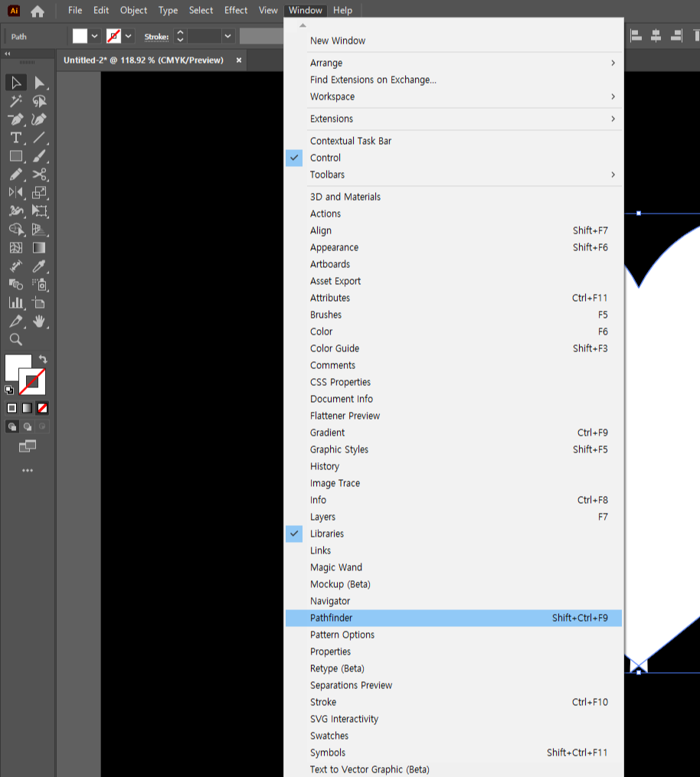Screen dimensions: 700x777
Task: Expand the Arrange submenu
Action: [x=453, y=63]
